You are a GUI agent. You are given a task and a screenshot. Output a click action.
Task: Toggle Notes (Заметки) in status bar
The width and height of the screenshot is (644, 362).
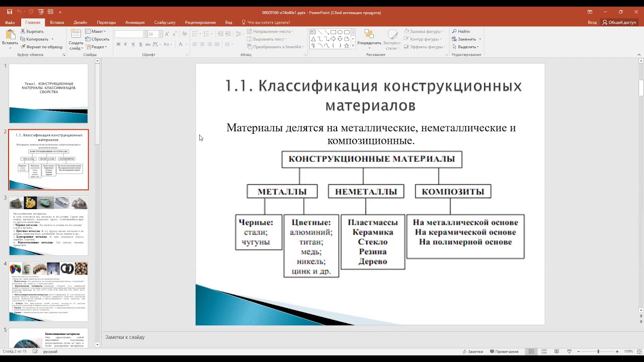click(x=472, y=351)
